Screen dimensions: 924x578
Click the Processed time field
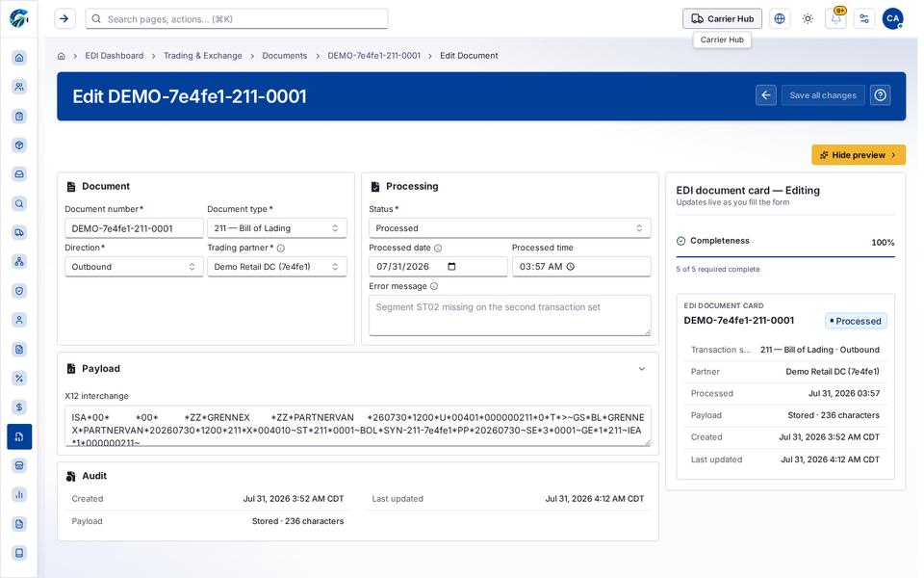[x=581, y=267]
